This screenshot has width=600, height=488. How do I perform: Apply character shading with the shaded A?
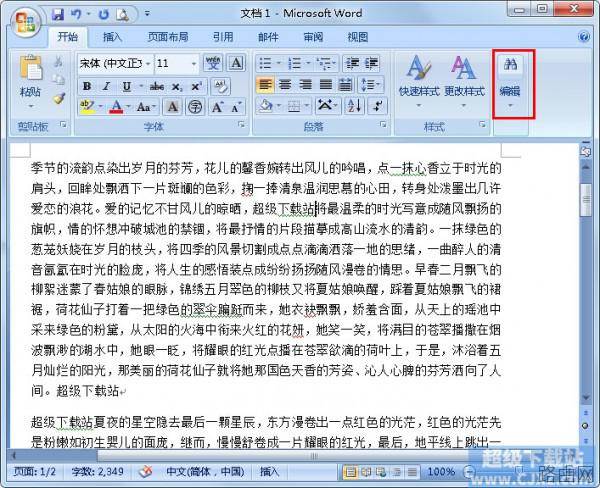pyautogui.click(x=172, y=107)
